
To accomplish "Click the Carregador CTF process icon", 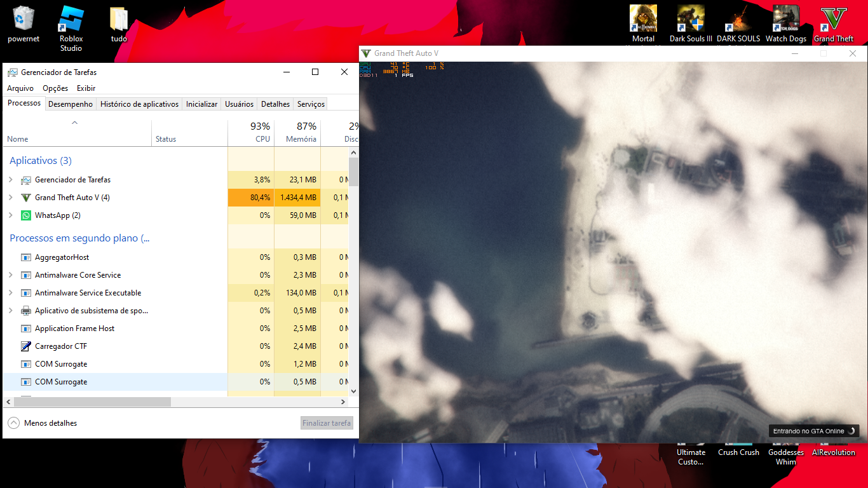I will tap(26, 346).
